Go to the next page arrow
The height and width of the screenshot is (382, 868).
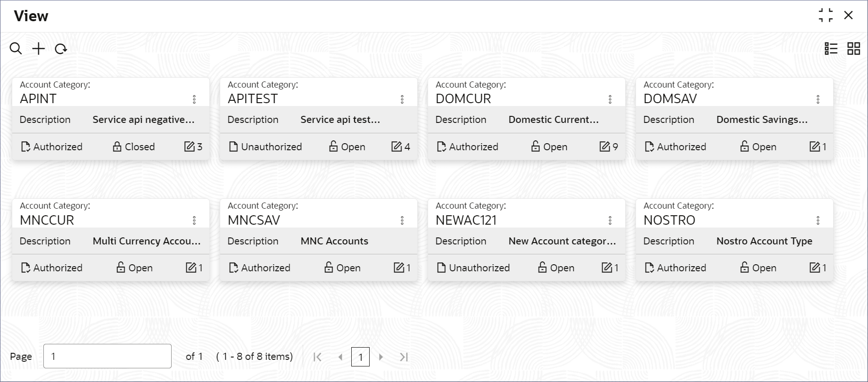tap(381, 357)
